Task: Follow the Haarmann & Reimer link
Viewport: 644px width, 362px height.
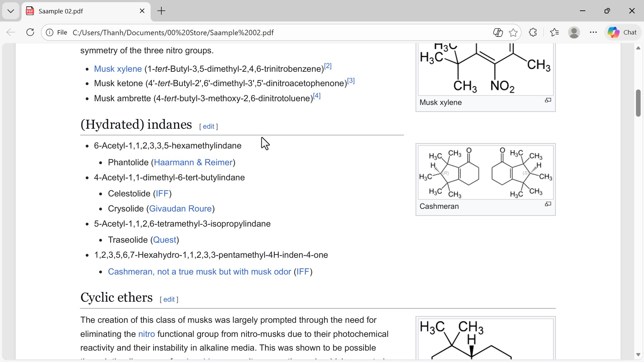Action: [193, 163]
